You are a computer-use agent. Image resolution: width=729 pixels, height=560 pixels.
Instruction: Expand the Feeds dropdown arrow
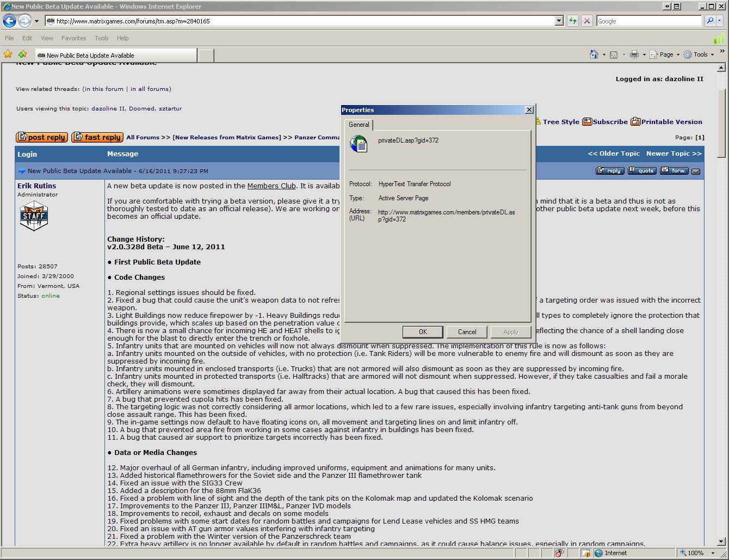click(623, 55)
